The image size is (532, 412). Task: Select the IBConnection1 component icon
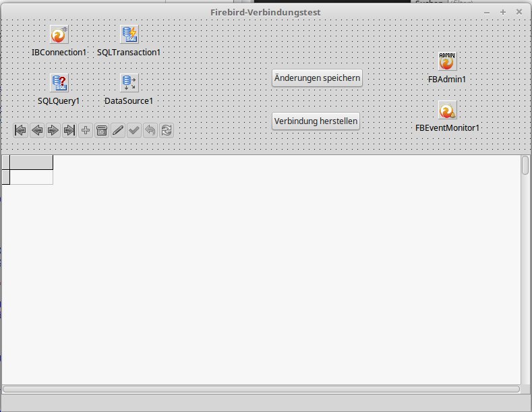[59, 34]
